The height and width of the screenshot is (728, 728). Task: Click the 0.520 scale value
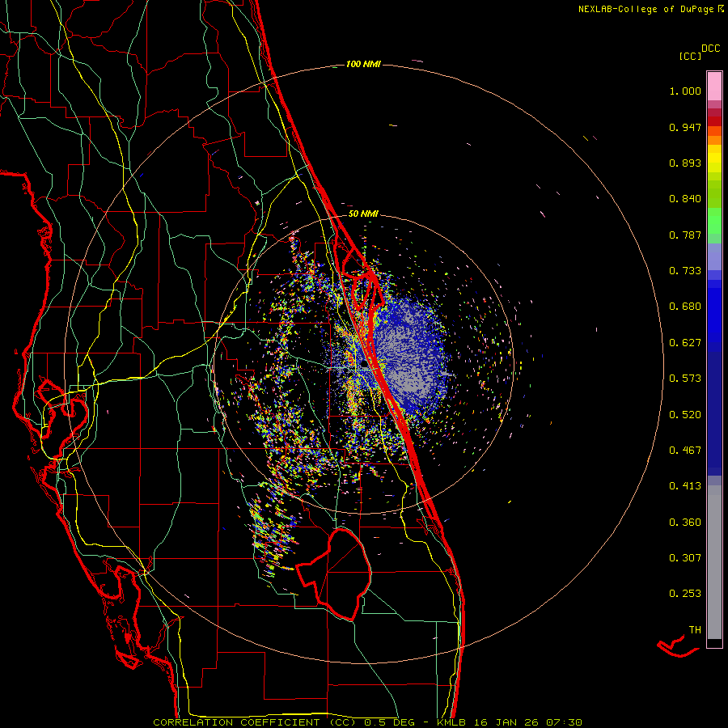pyautogui.click(x=685, y=414)
